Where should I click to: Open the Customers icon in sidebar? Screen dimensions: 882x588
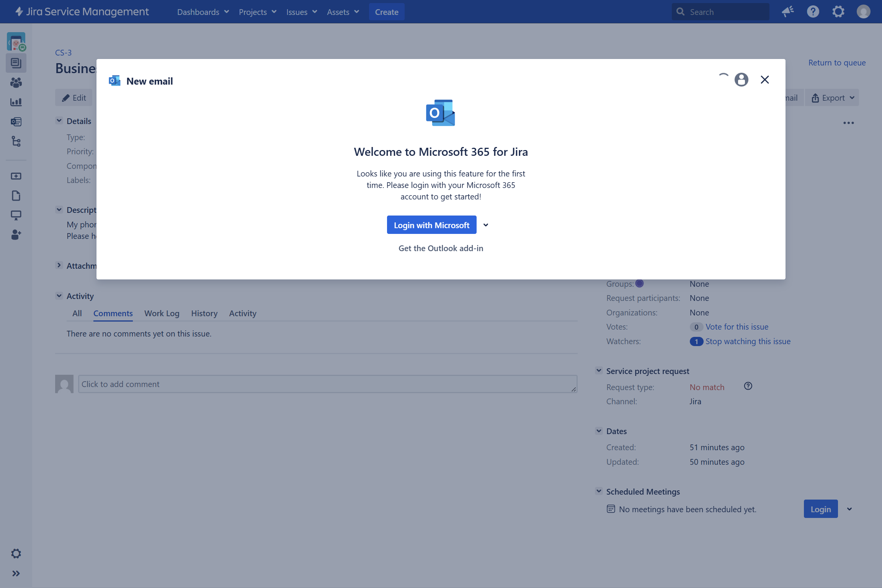pos(16,82)
